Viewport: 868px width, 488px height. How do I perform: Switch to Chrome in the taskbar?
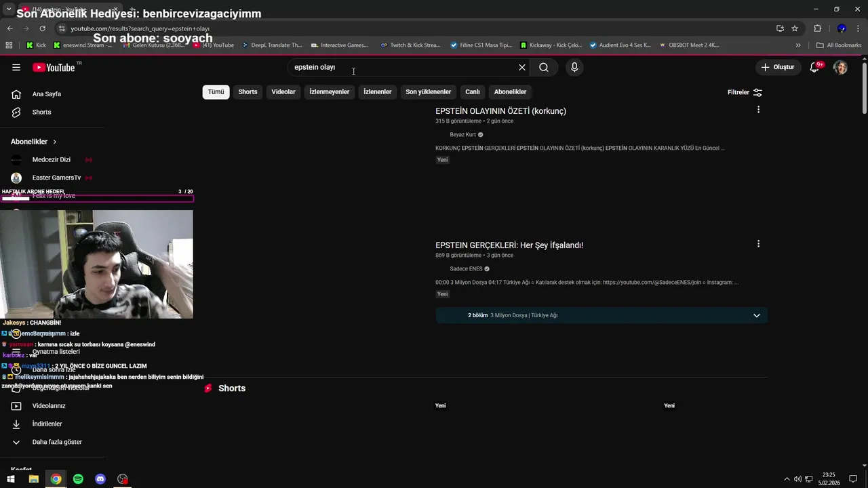56,479
